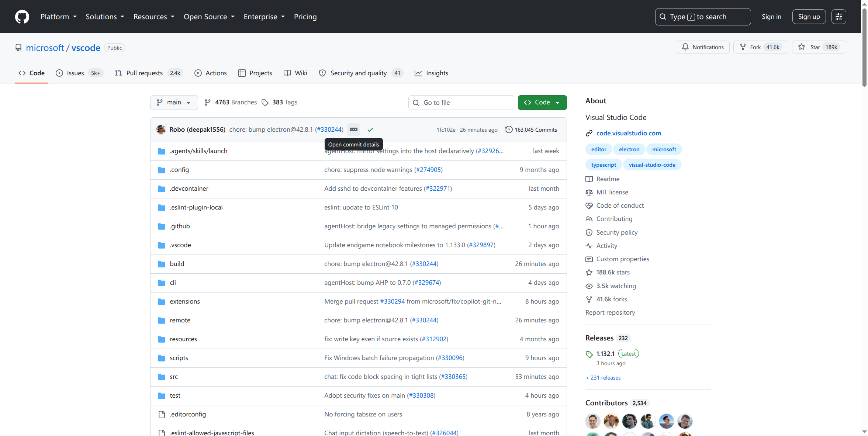Image resolution: width=868 pixels, height=436 pixels.
Task: Click the GitHub Octocat logo
Action: point(22,17)
